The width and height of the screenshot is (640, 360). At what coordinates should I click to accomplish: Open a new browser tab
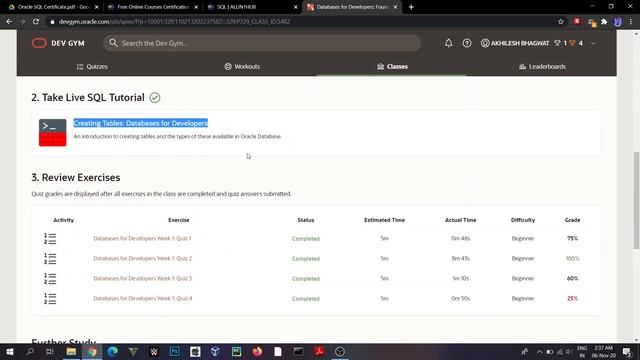411,7
